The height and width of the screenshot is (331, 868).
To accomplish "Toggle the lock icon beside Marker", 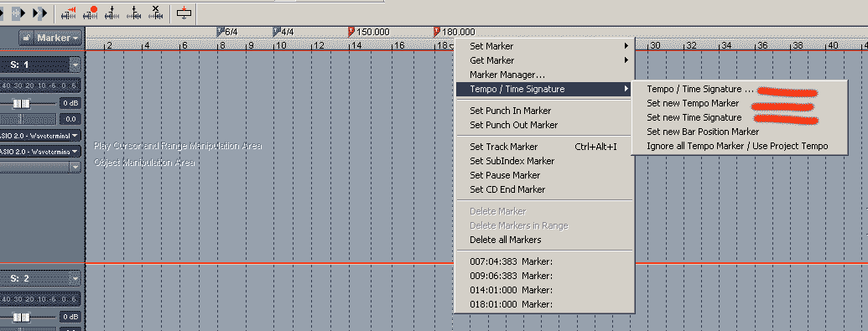I will [x=26, y=39].
